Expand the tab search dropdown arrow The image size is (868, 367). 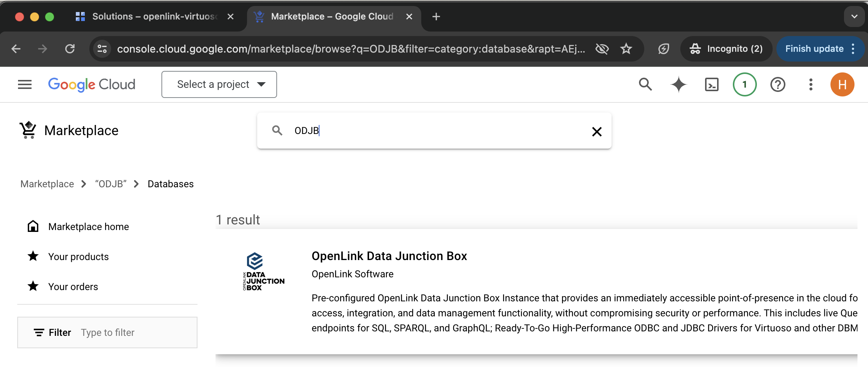tap(854, 17)
